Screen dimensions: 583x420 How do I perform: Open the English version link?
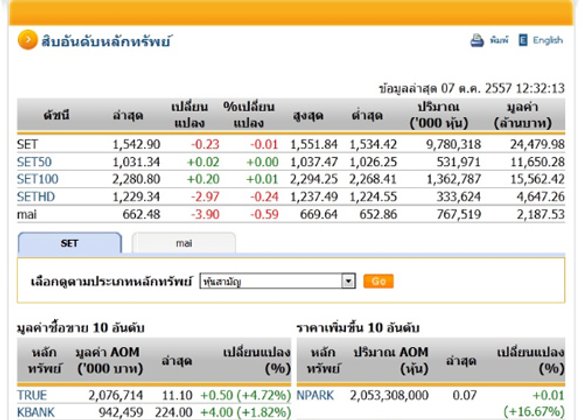click(x=548, y=40)
